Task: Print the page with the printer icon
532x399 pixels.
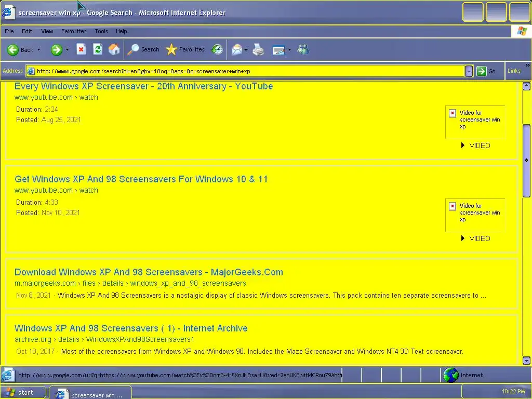Action: click(259, 50)
